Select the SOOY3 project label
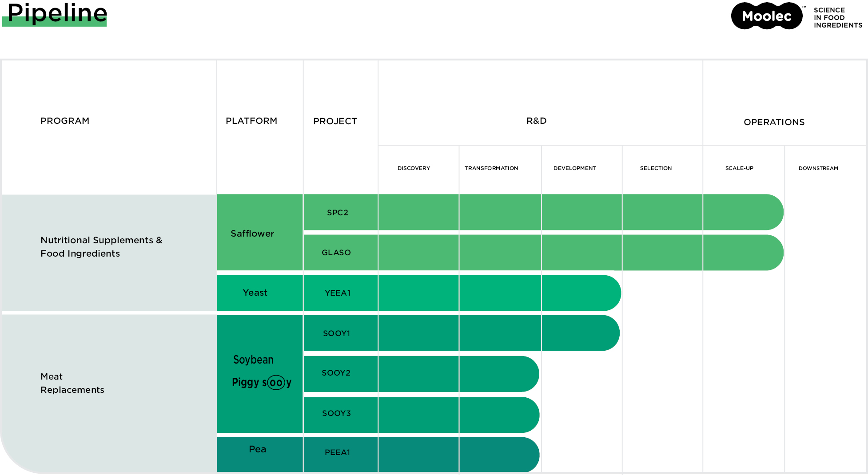Image resolution: width=868 pixels, height=475 pixels. coord(337,413)
